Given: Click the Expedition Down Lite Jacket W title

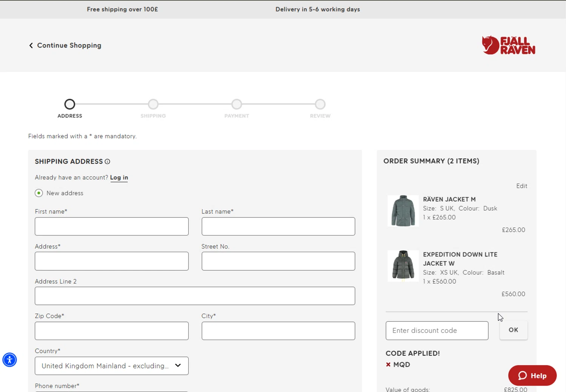Looking at the screenshot, I should pos(460,259).
